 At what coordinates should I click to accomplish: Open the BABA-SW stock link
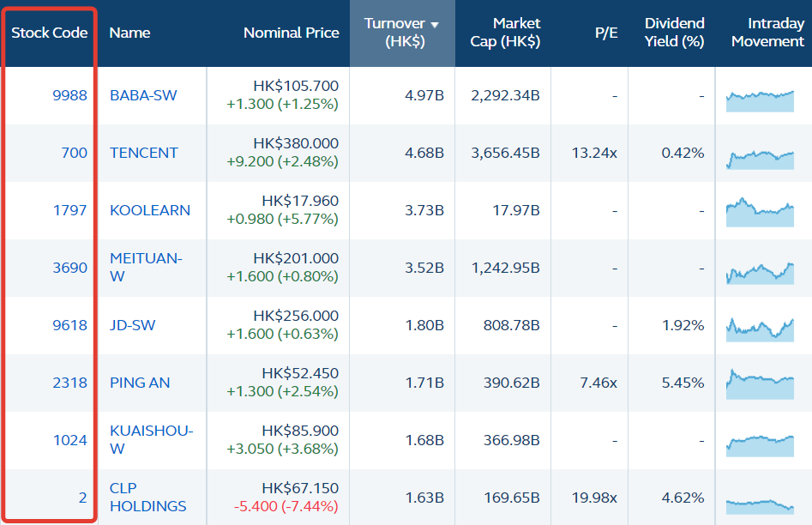[143, 95]
